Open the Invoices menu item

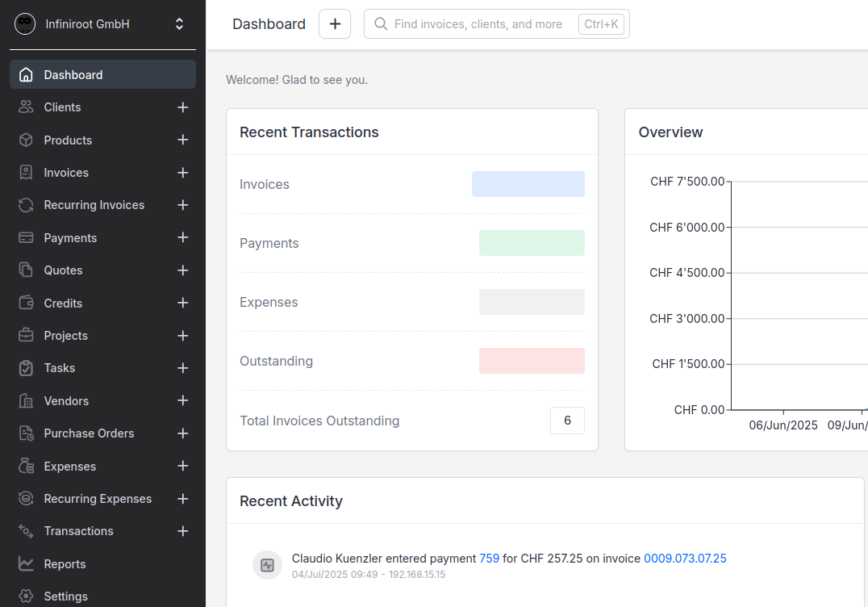[66, 173]
